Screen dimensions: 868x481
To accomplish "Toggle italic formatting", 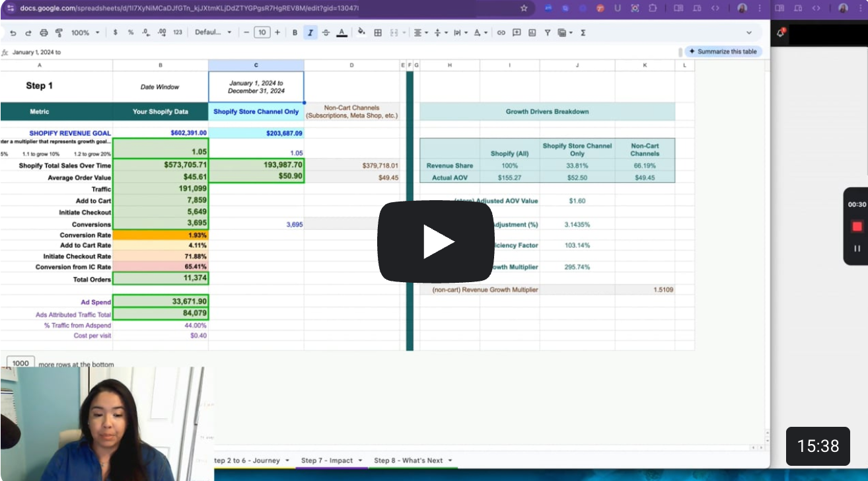I will coord(310,32).
